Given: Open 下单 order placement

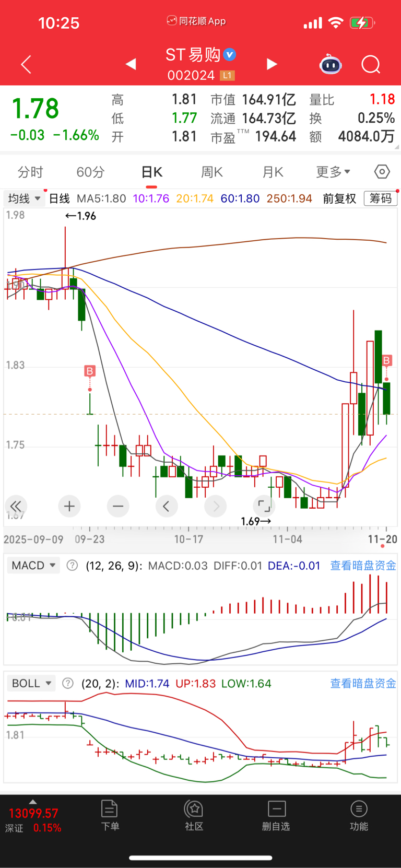Looking at the screenshot, I should [110, 815].
